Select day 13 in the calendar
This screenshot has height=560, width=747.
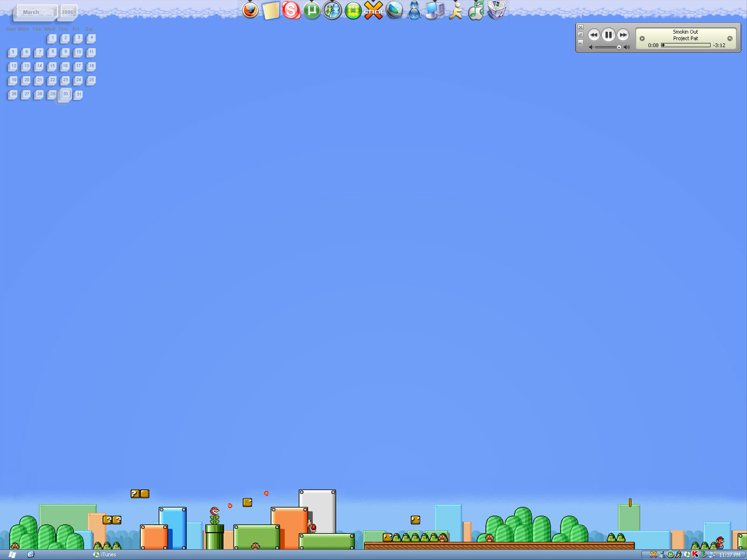coord(26,67)
